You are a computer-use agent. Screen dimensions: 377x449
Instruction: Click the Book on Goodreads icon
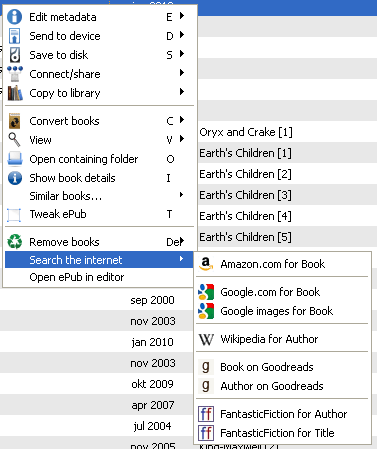[x=206, y=367]
